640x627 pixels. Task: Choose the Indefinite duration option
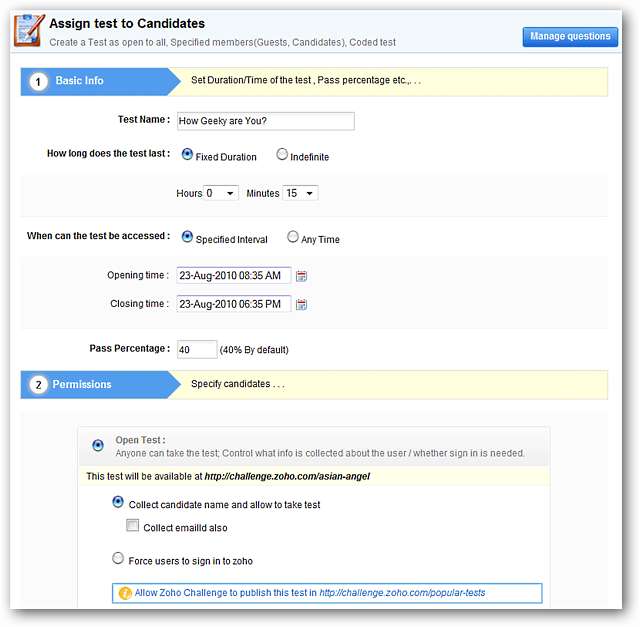point(282,155)
